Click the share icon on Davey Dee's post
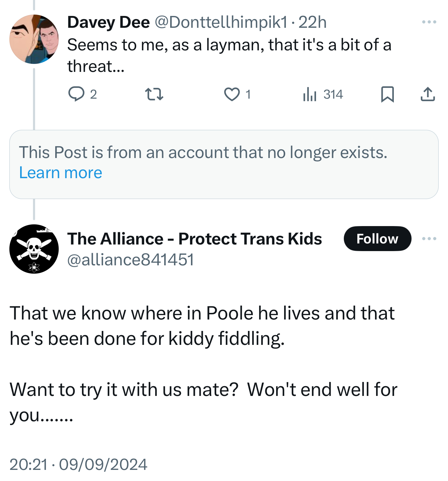The height and width of the screenshot is (481, 448). tap(428, 94)
